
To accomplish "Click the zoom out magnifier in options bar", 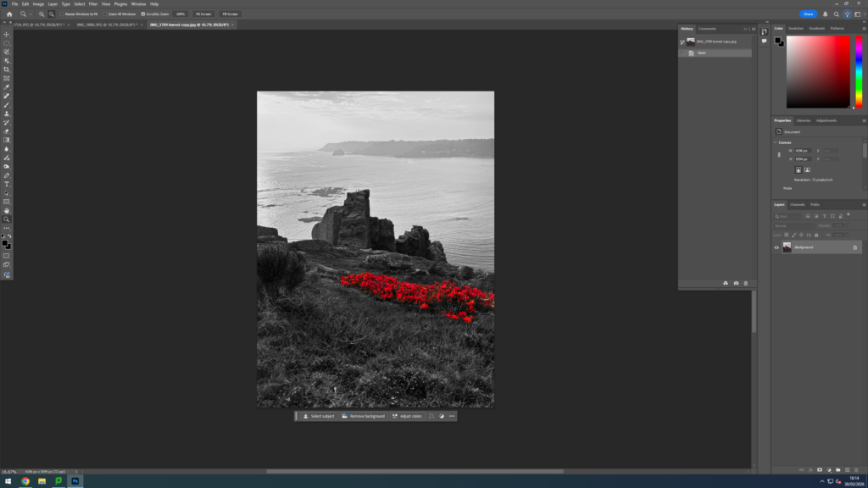I will coord(52,14).
